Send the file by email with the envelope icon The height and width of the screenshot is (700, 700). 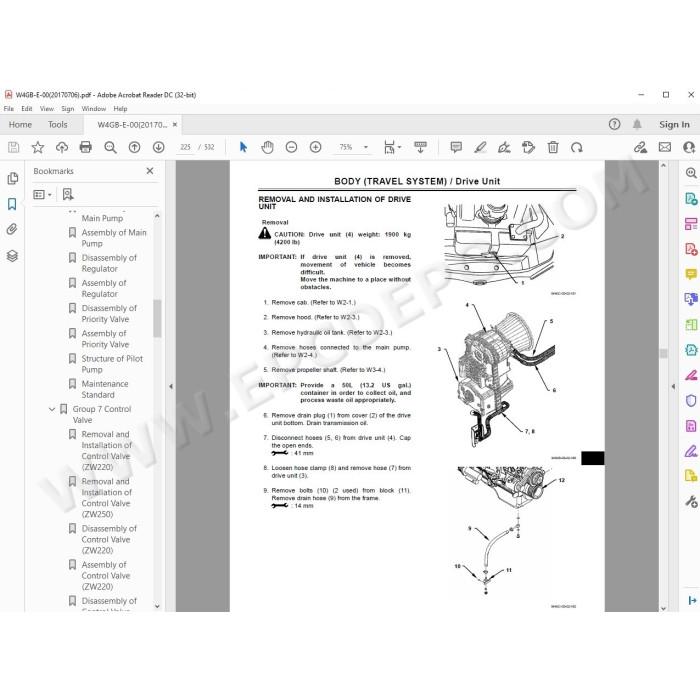665,147
